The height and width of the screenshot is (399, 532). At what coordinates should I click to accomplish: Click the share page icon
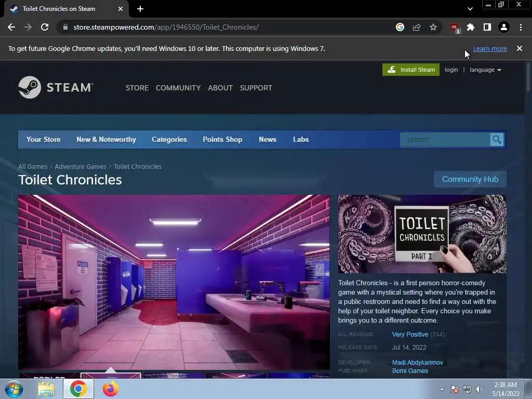coord(417,27)
